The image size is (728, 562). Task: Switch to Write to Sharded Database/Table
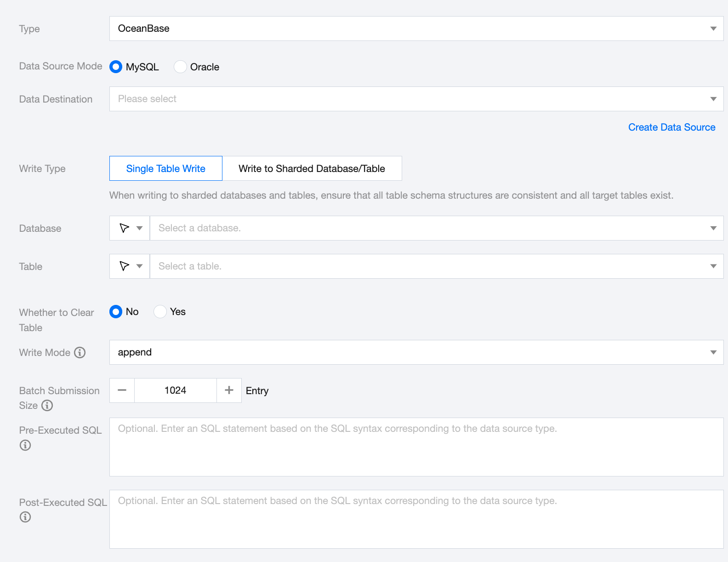(x=312, y=169)
